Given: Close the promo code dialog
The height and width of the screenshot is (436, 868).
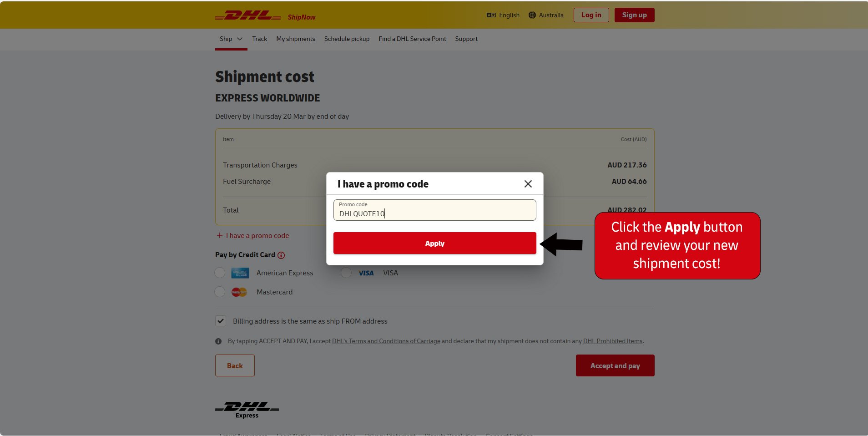Looking at the screenshot, I should coord(528,184).
